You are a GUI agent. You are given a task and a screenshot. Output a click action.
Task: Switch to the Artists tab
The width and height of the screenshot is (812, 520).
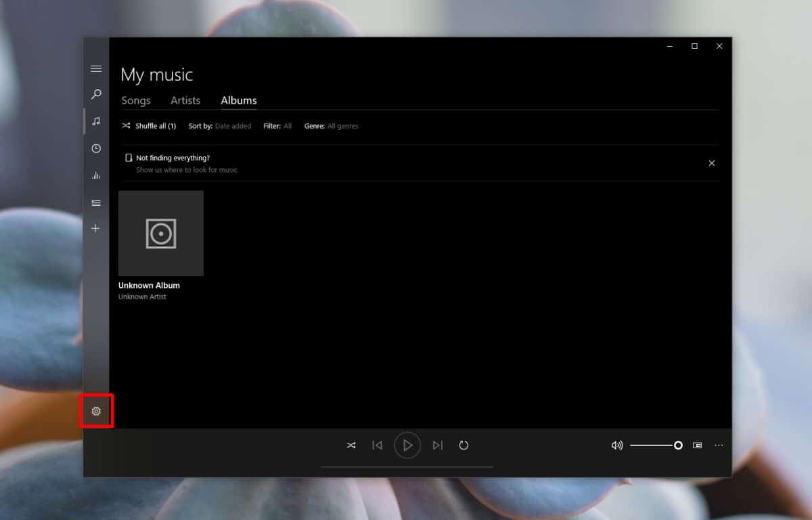click(x=185, y=100)
